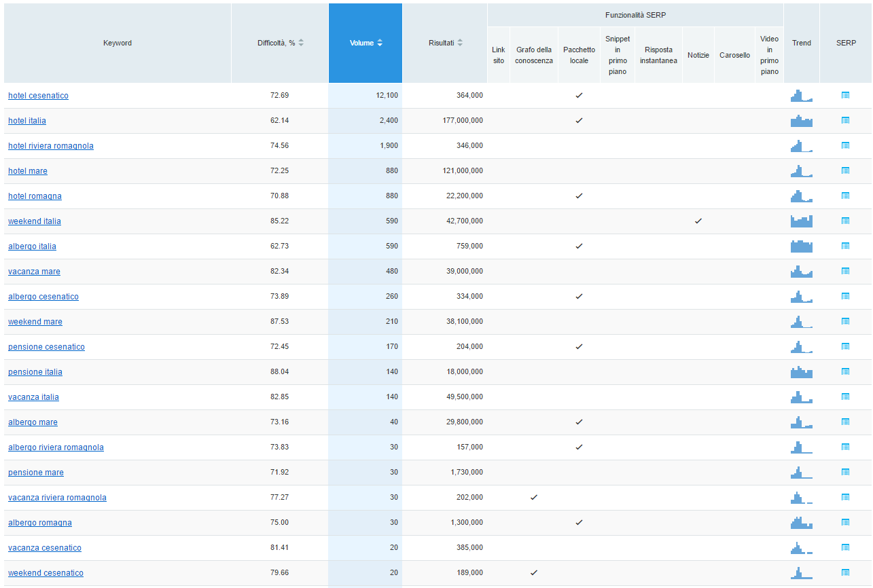
Task: Open the SERP icon for "hotel cesenatico"
Action: point(845,96)
